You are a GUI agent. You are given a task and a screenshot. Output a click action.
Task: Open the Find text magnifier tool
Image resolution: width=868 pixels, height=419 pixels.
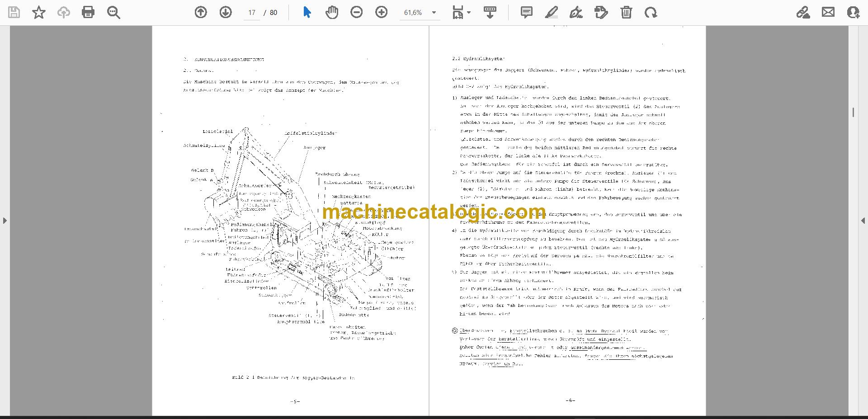[x=113, y=12]
